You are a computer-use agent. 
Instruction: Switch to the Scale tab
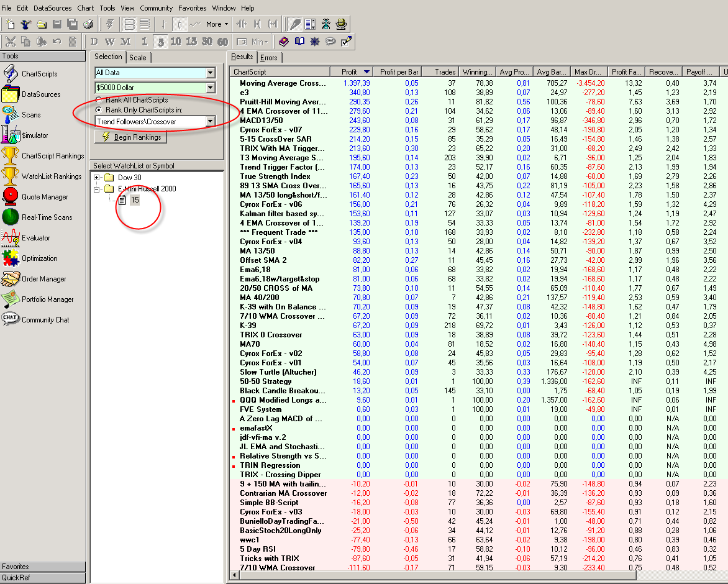pyautogui.click(x=137, y=58)
